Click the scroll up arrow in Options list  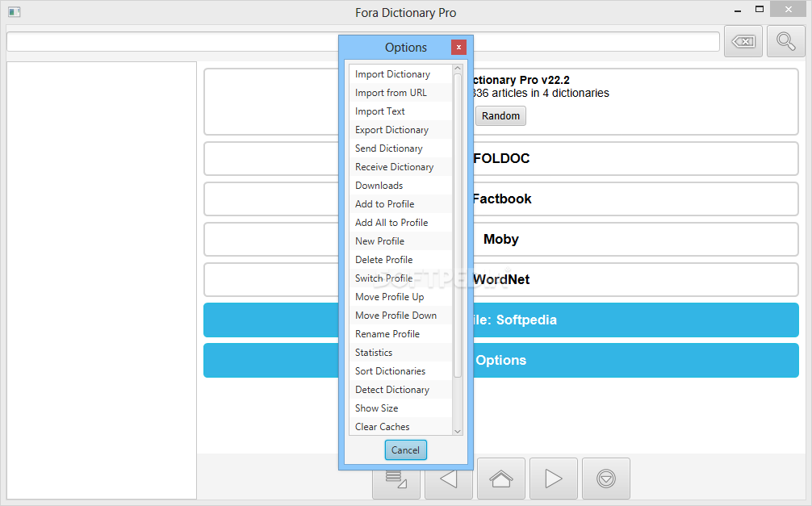[x=458, y=69]
